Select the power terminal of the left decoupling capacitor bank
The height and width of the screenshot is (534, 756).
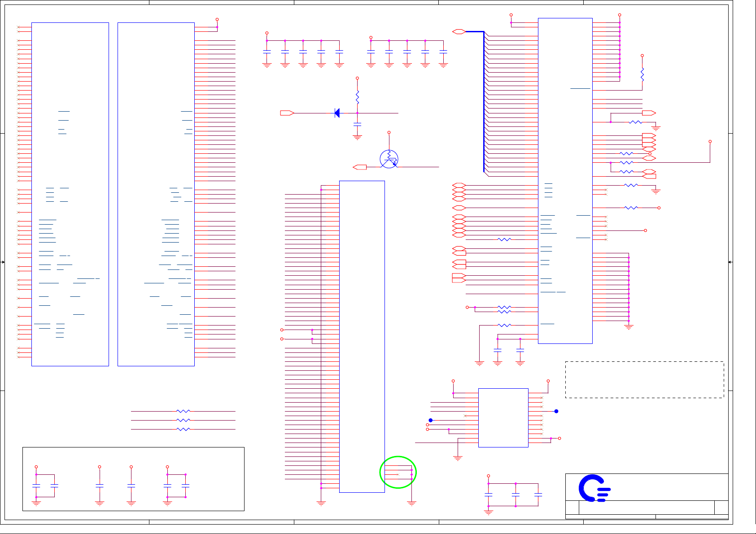(x=267, y=33)
